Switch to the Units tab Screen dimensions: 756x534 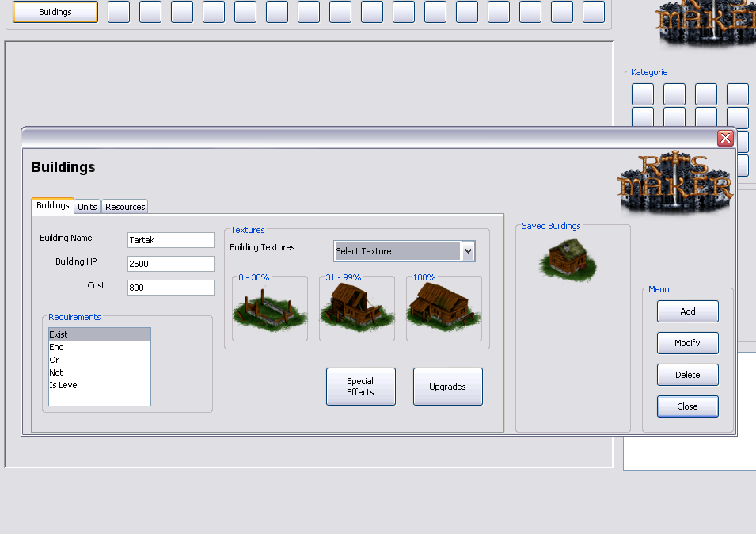(x=87, y=206)
